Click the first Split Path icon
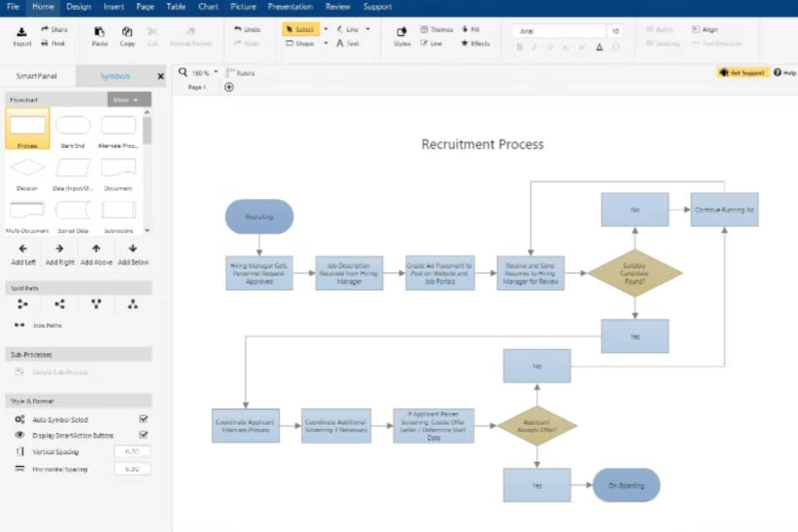This screenshot has width=798, height=532. coord(22,304)
